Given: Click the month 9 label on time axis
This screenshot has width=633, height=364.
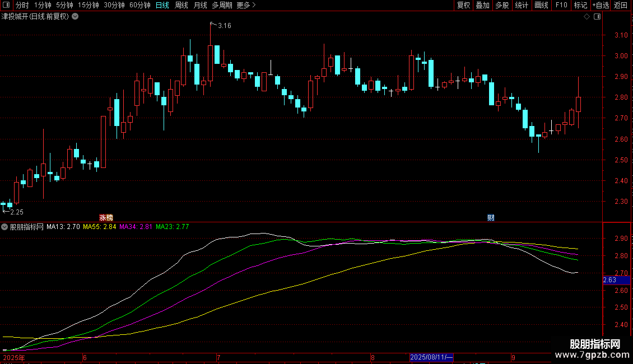Looking at the screenshot, I should pyautogui.click(x=513, y=357).
